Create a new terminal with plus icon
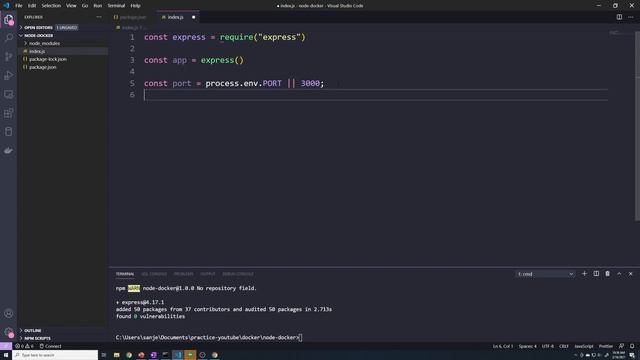The image size is (640, 360). [x=584, y=273]
